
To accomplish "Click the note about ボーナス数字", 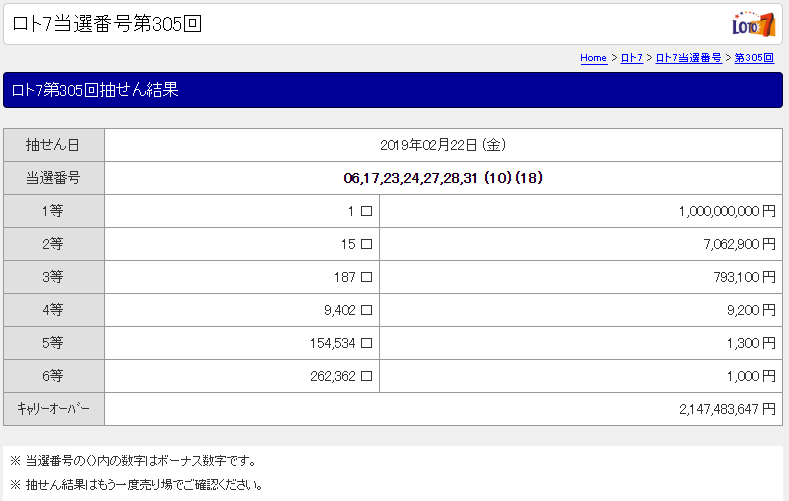I will pos(134,460).
